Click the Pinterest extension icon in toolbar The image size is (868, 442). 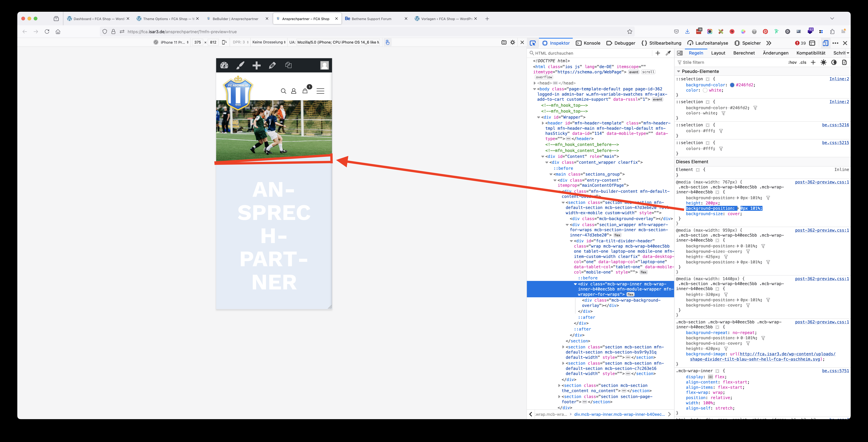coord(765,32)
